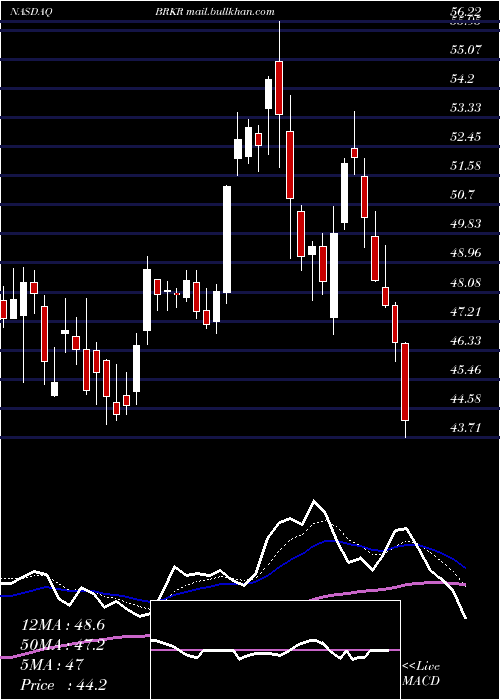Click the 49.83 price axis label
Viewport: 500px width, 700px height.
466,224
